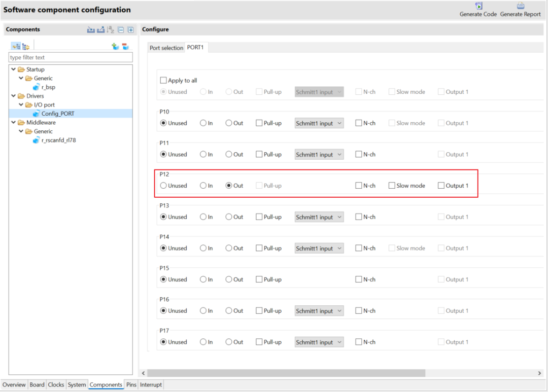This screenshot has width=548, height=392.
Task: Click the I/O port folder icon
Action: tap(28, 104)
